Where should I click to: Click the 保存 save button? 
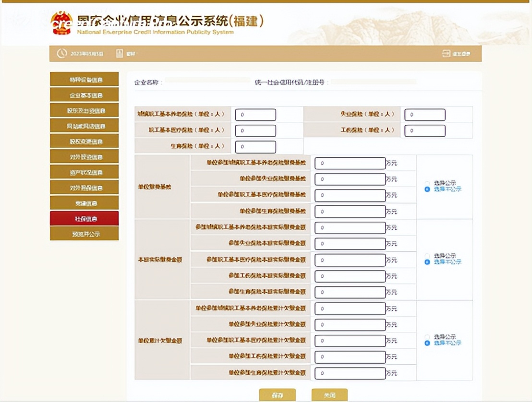pos(278,394)
